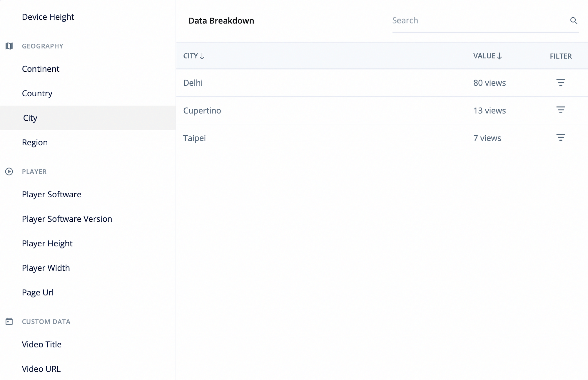This screenshot has width=588, height=380.
Task: Open the Video Title breakdown
Action: [42, 344]
